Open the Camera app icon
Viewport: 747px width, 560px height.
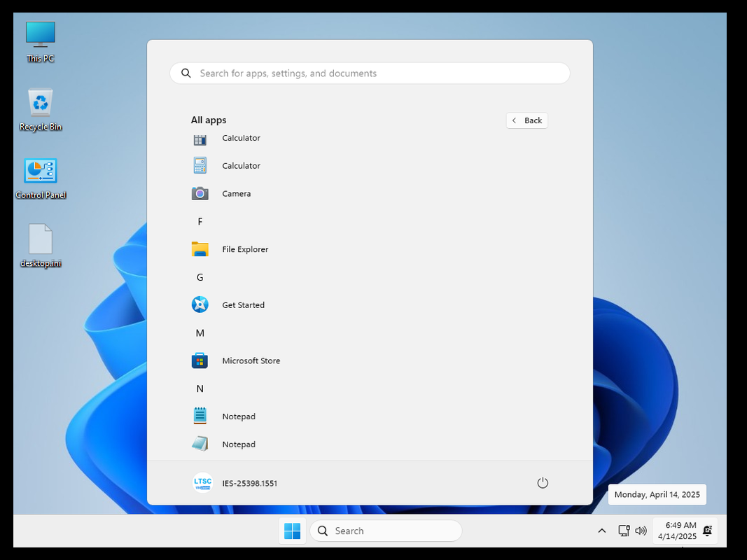point(200,193)
